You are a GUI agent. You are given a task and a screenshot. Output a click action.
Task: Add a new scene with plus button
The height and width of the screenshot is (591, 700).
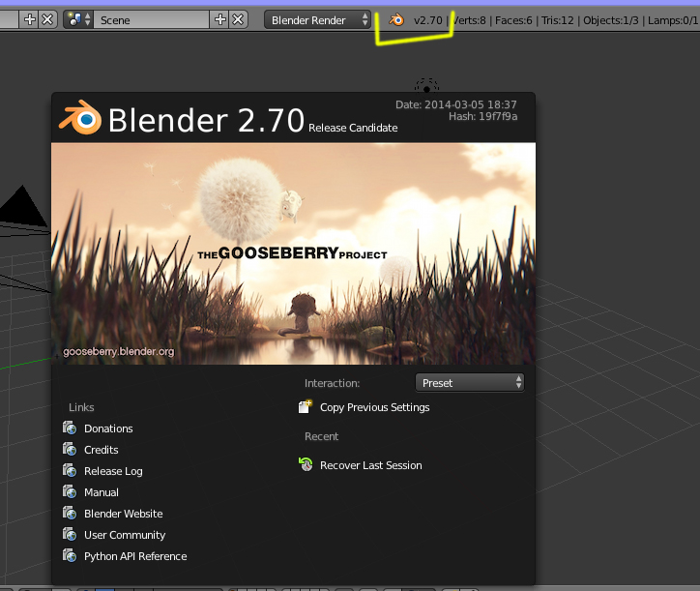[x=219, y=19]
